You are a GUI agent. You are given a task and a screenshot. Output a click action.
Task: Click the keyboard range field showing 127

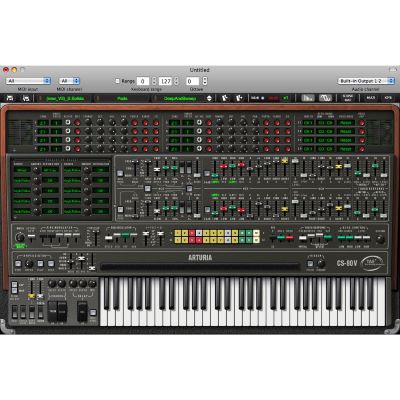click(x=165, y=81)
